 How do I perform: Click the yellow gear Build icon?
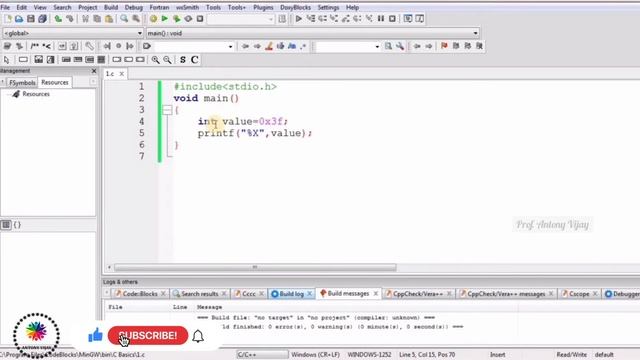pos(153,19)
